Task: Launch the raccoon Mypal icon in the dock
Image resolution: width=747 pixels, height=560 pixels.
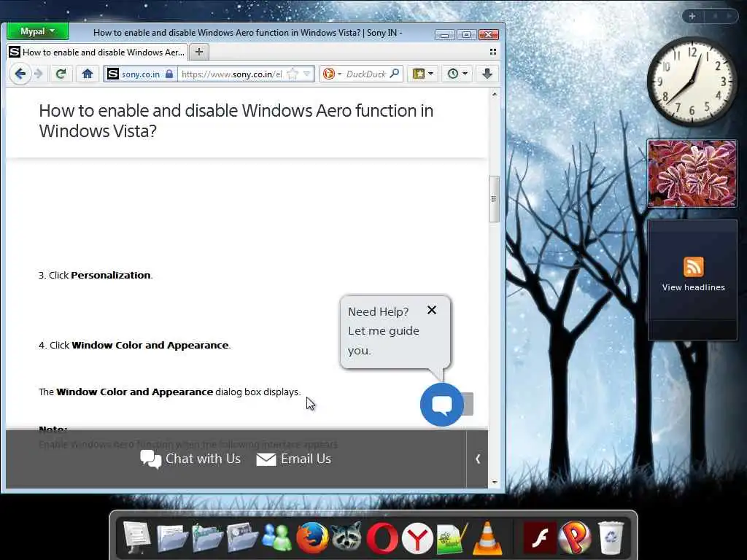Action: point(347,538)
